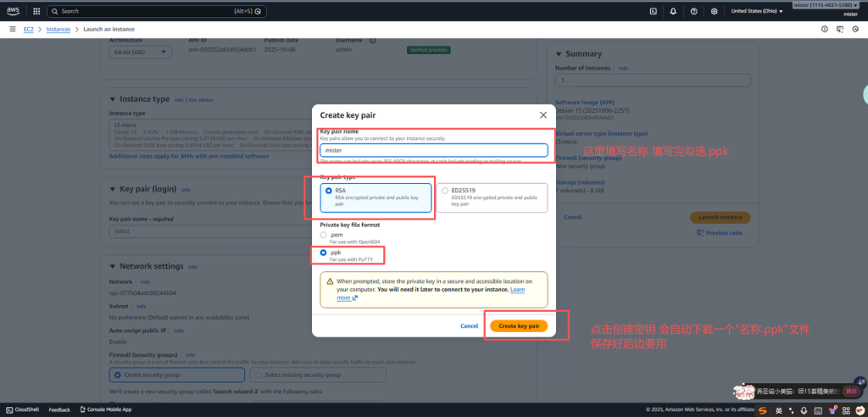
Task: Click the IME avatar icon at far right
Action: click(860, 410)
